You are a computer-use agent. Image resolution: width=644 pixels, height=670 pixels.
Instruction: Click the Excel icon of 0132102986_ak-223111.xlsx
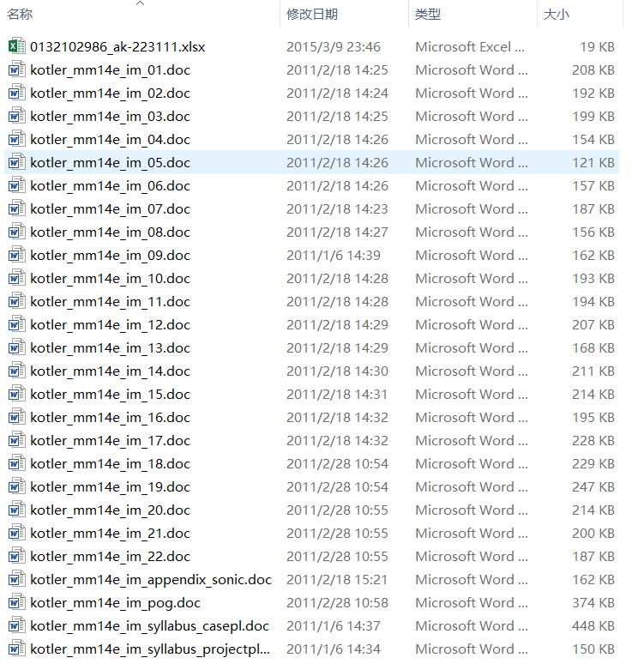tap(16, 45)
